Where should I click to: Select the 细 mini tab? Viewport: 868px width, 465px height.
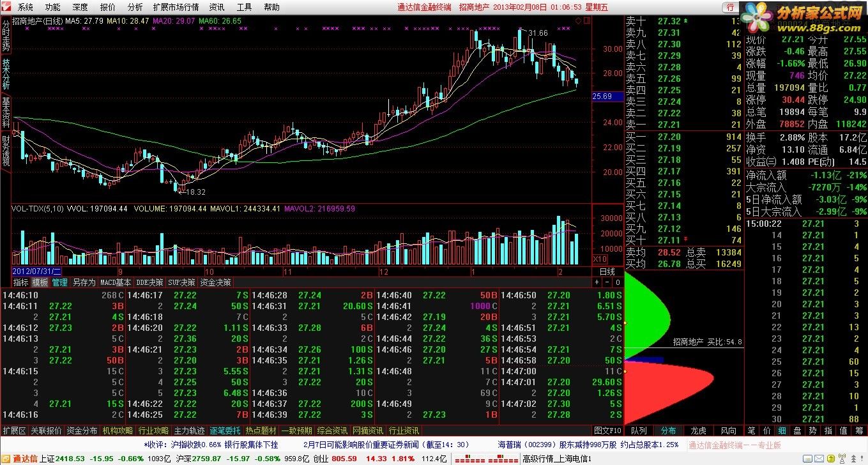coord(782,431)
